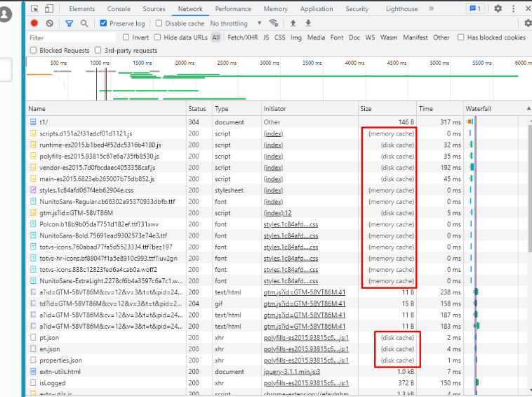Toggle the Preserve log checkbox

click(x=103, y=23)
